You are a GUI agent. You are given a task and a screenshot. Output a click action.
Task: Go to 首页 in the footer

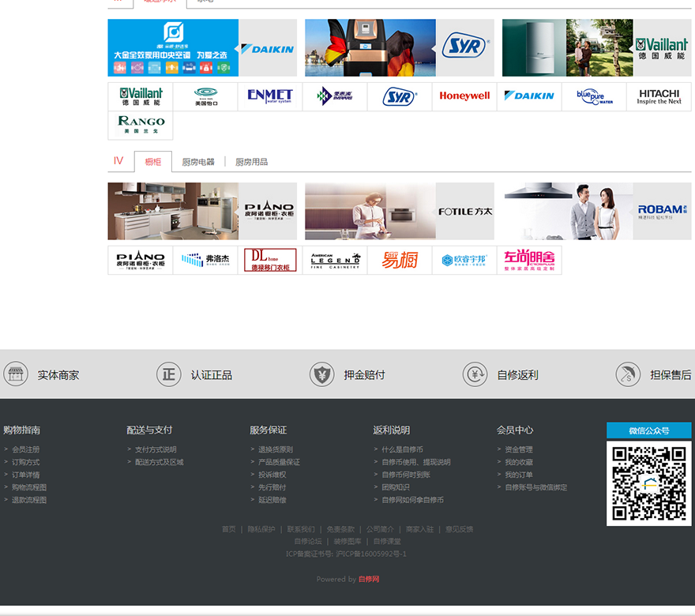[x=229, y=529]
